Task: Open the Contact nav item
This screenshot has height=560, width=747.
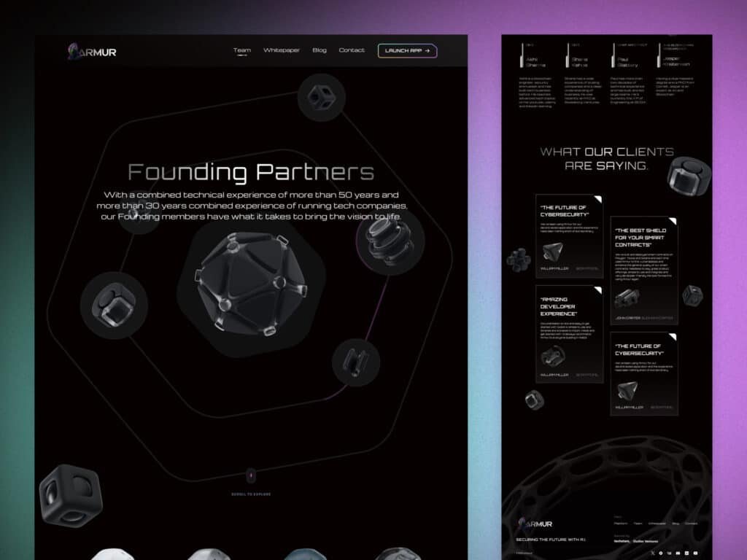Action: [x=352, y=50]
